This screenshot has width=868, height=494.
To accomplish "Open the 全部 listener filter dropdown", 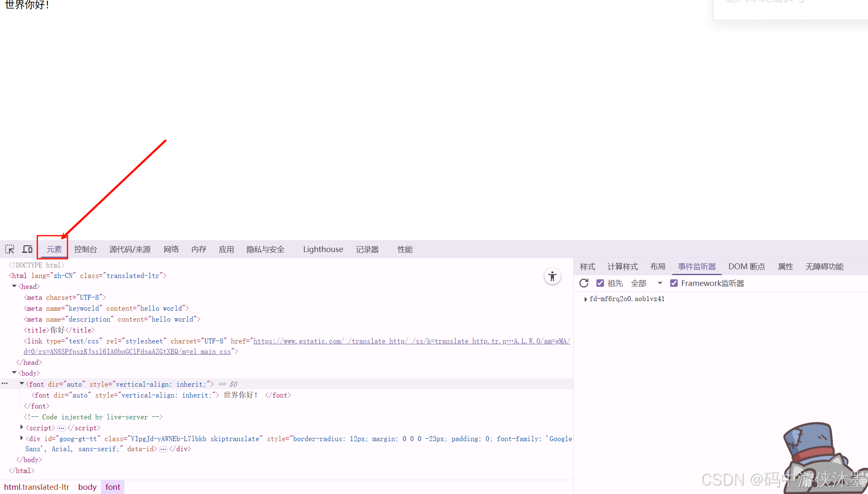I will (647, 283).
